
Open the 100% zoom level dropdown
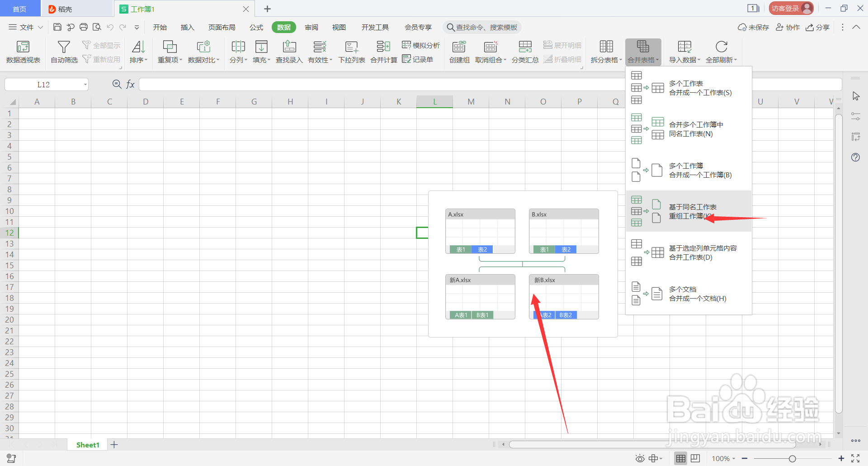723,458
